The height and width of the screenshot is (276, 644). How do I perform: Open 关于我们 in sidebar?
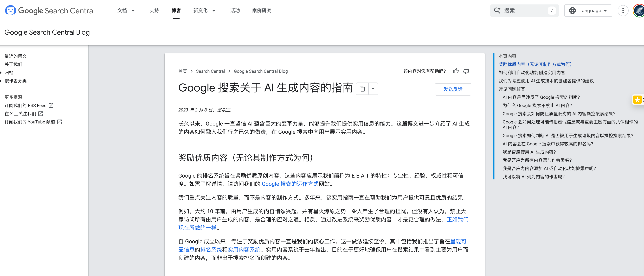(x=13, y=64)
